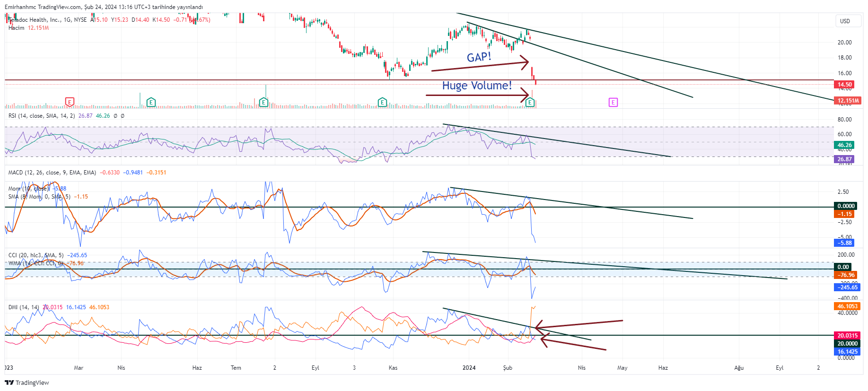
Task: Click the -76.96 CCI average label
Action: (846, 275)
